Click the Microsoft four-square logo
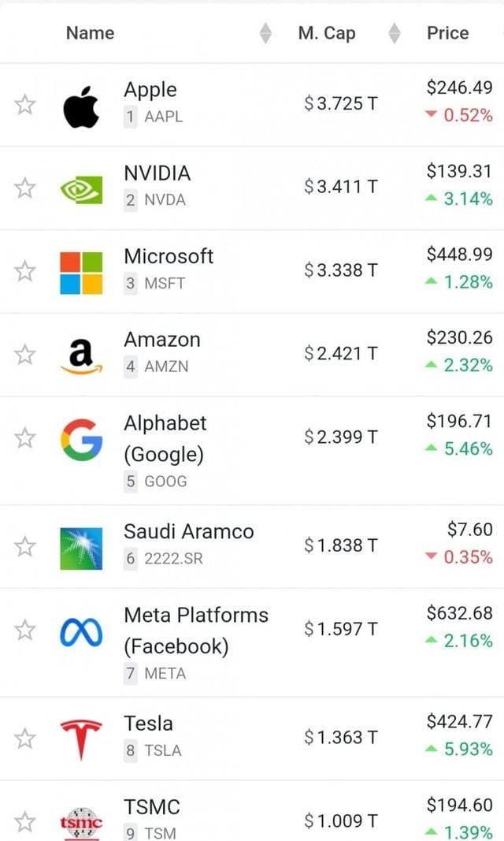Screen dimensions: 504x841 [x=81, y=270]
